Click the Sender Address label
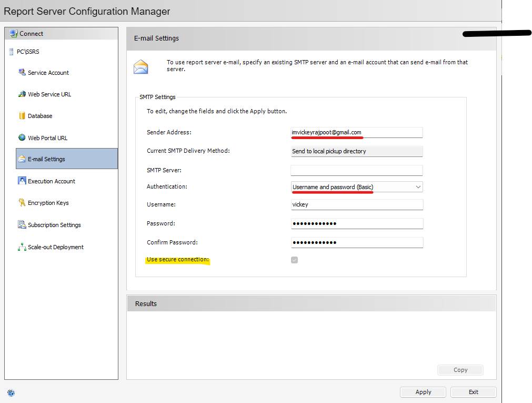The image size is (532, 403). 169,132
